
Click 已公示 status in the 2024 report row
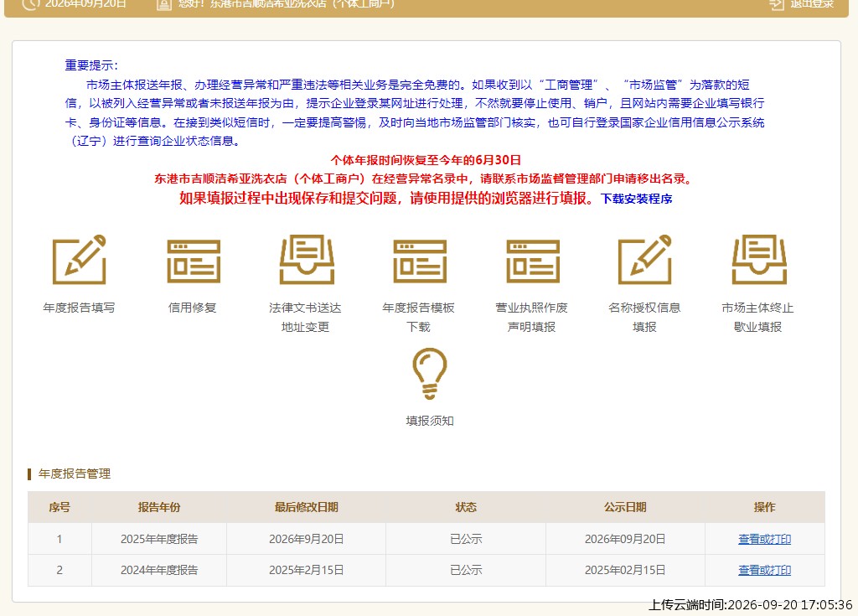[x=466, y=571]
